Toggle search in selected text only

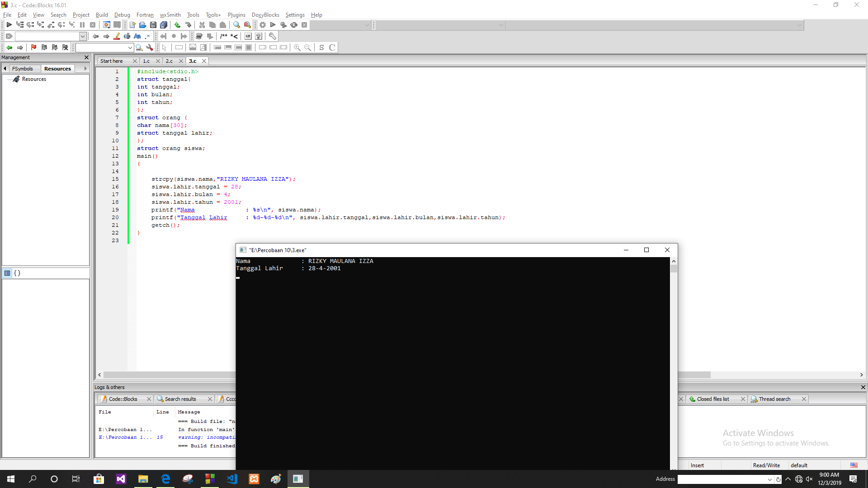click(127, 36)
